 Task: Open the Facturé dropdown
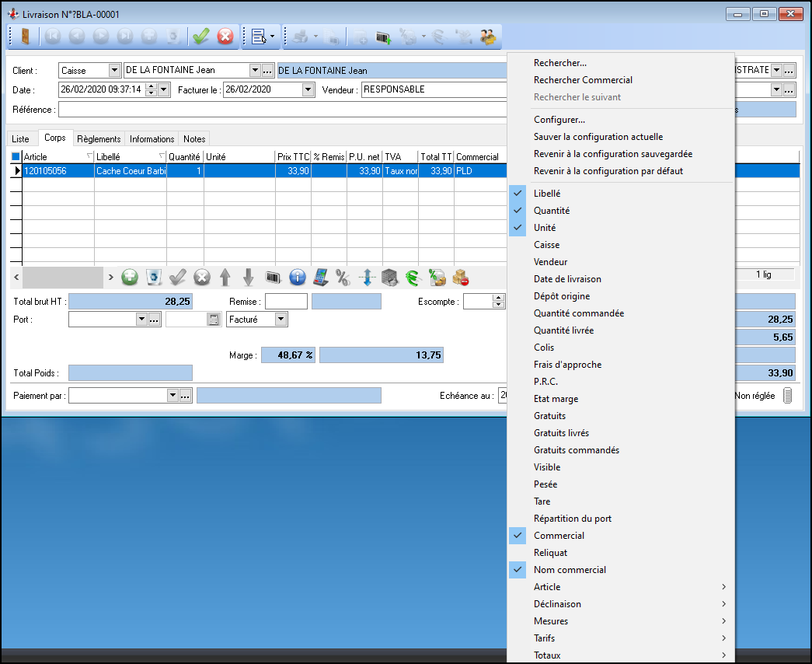tap(281, 320)
